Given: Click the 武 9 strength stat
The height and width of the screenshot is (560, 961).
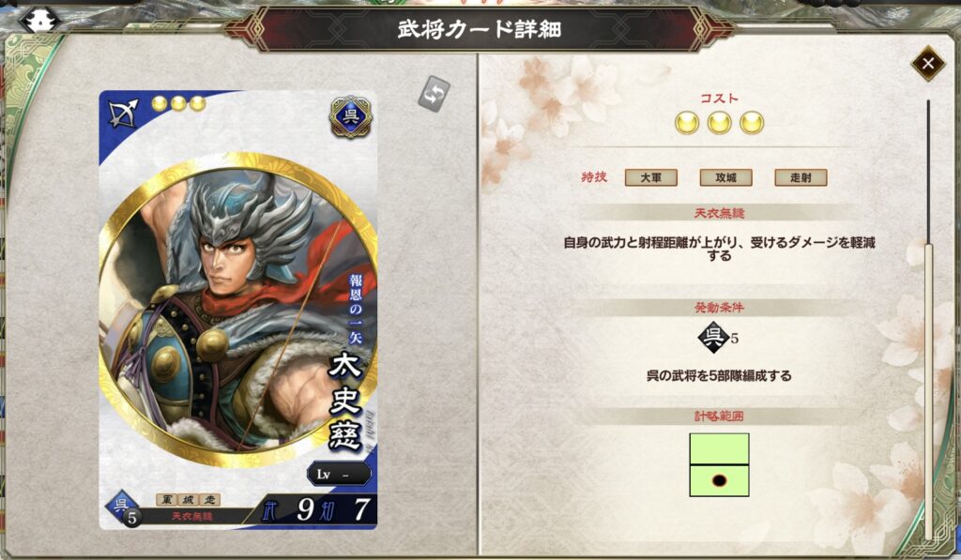Looking at the screenshot, I should click(x=288, y=509).
